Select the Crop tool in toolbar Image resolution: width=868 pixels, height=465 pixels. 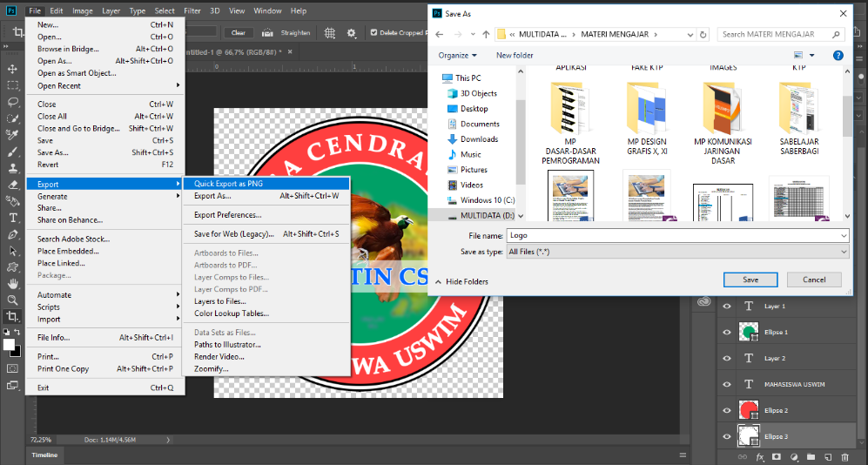pos(12,317)
